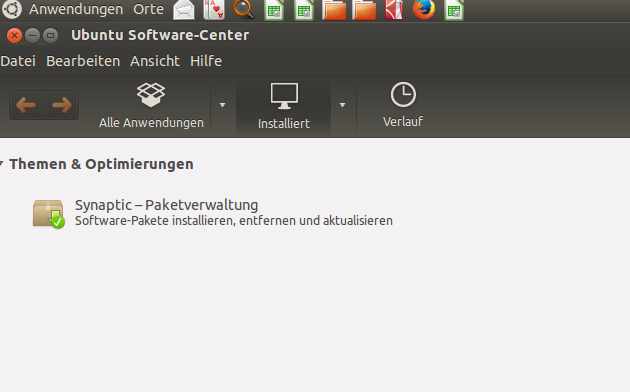630x392 pixels.
Task: Go back with the left arrow button
Action: pyautogui.click(x=27, y=105)
